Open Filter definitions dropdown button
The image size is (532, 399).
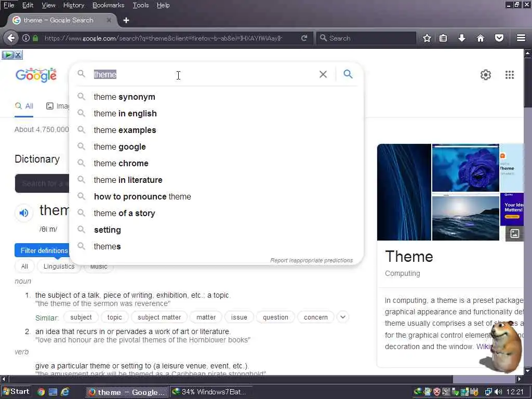42,250
